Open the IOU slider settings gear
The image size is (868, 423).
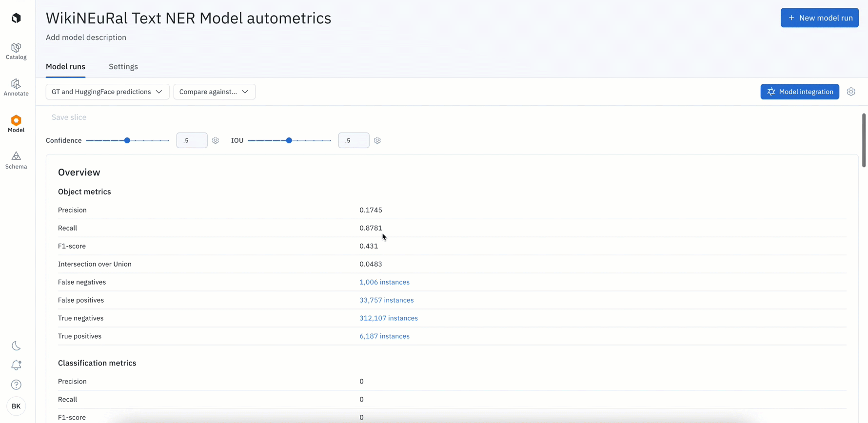pyautogui.click(x=377, y=140)
